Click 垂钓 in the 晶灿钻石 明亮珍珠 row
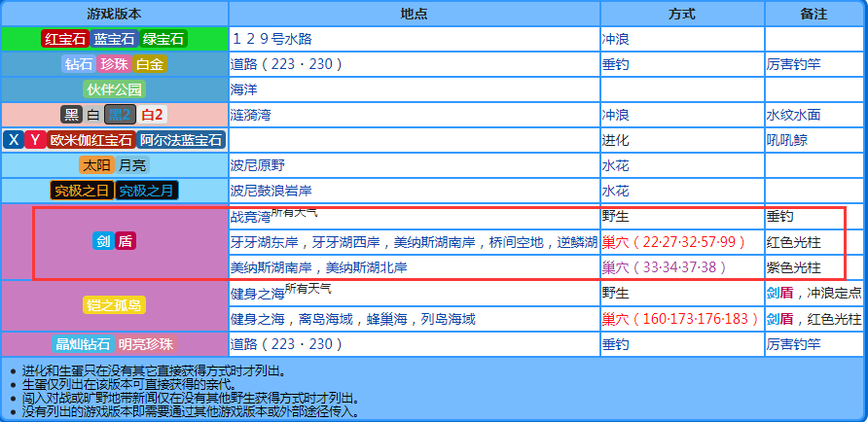 tap(616, 344)
